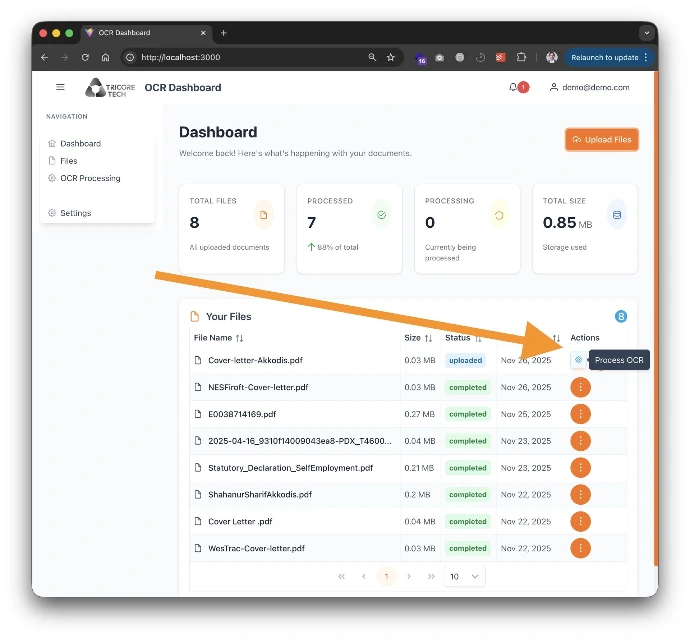Open actions menu for WesTrac-Cover-letter.pdf
Image resolution: width=690 pixels, height=639 pixels.
point(580,548)
